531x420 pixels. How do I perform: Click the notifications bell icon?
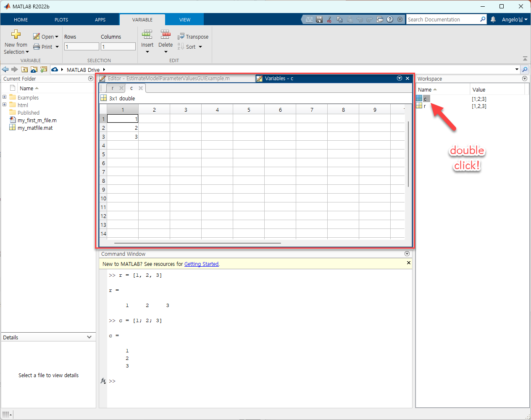pyautogui.click(x=493, y=19)
